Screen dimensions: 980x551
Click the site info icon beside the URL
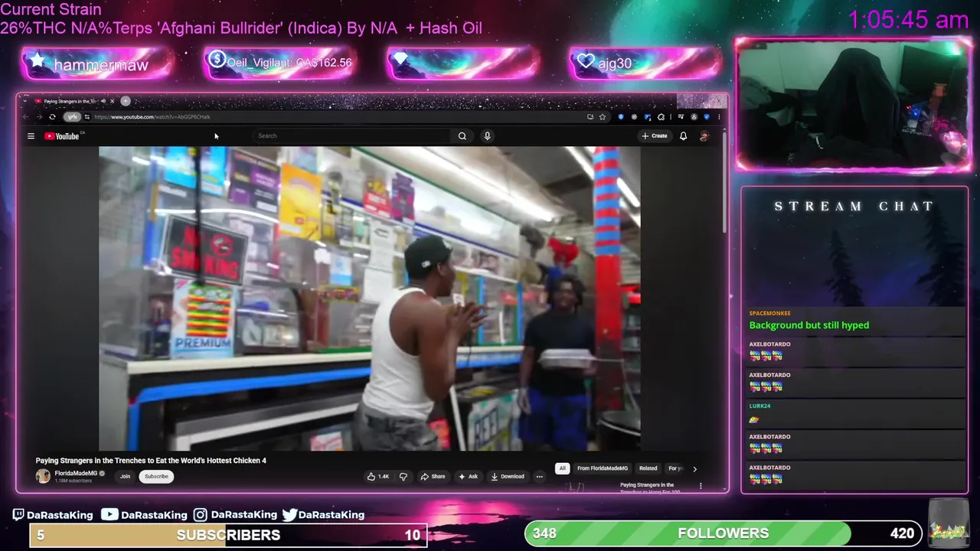coord(87,117)
